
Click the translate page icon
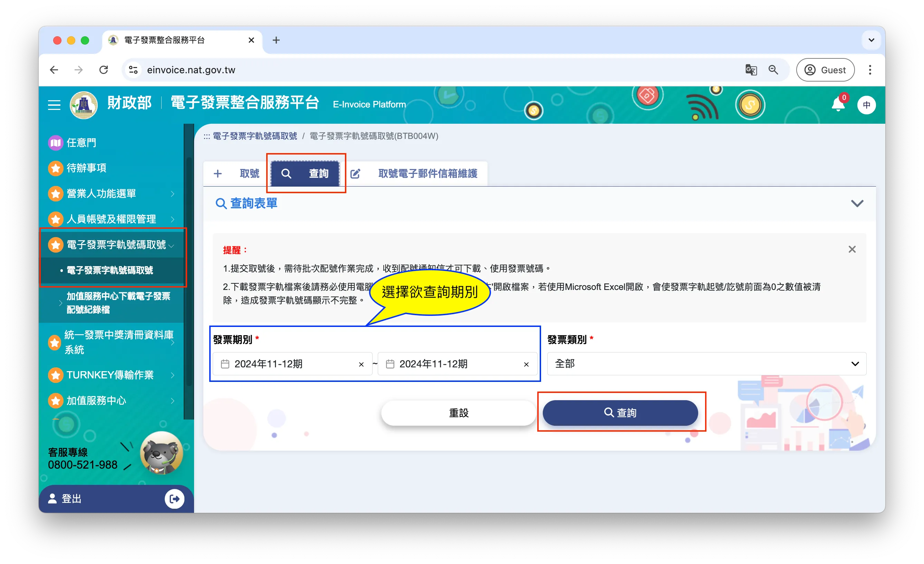[751, 70]
